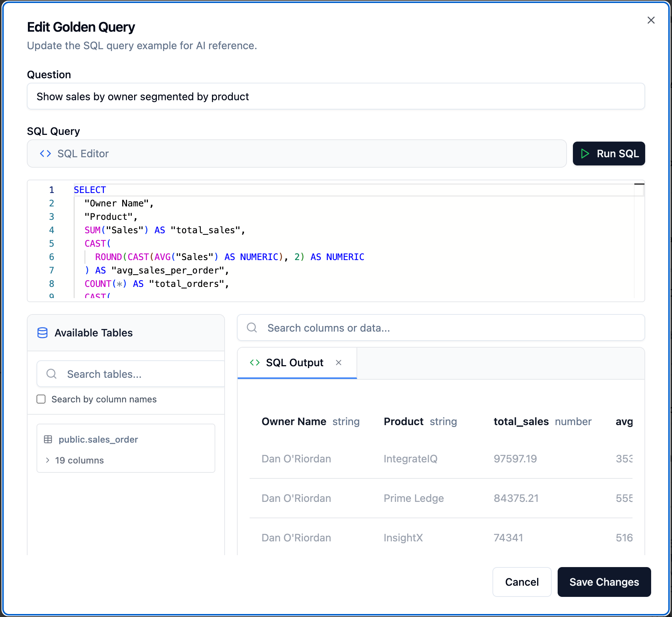Click the magnifying glass in columns search bar
672x617 pixels.
(252, 328)
